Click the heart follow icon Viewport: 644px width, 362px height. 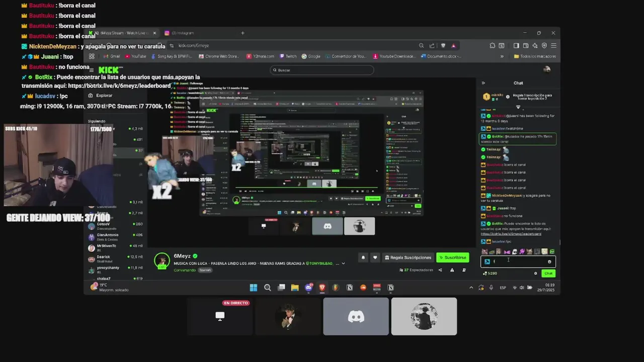pyautogui.click(x=375, y=257)
